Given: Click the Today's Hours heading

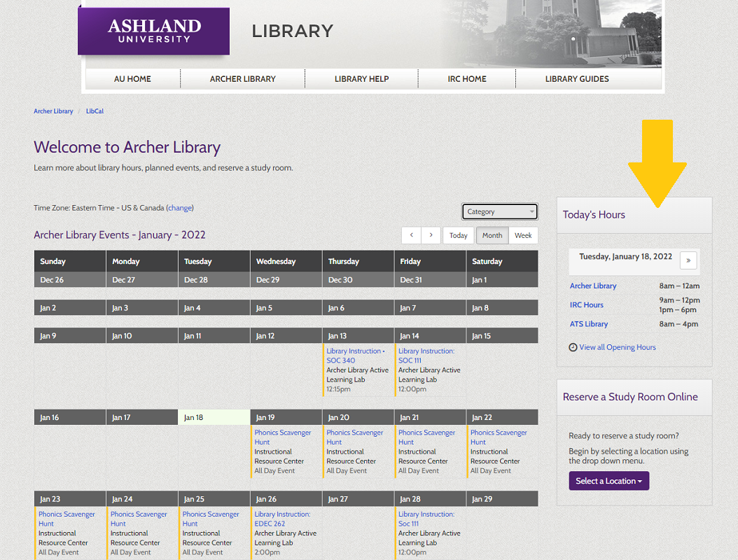Looking at the screenshot, I should [594, 215].
